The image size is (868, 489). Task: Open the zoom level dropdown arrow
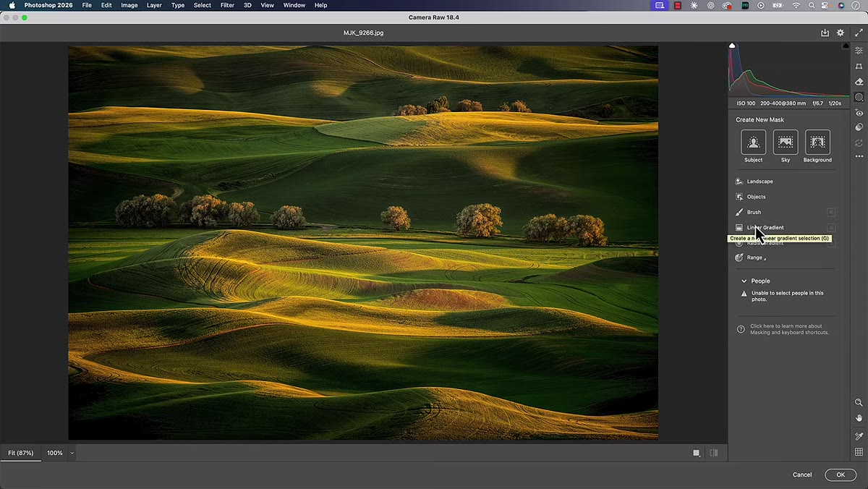coord(72,453)
